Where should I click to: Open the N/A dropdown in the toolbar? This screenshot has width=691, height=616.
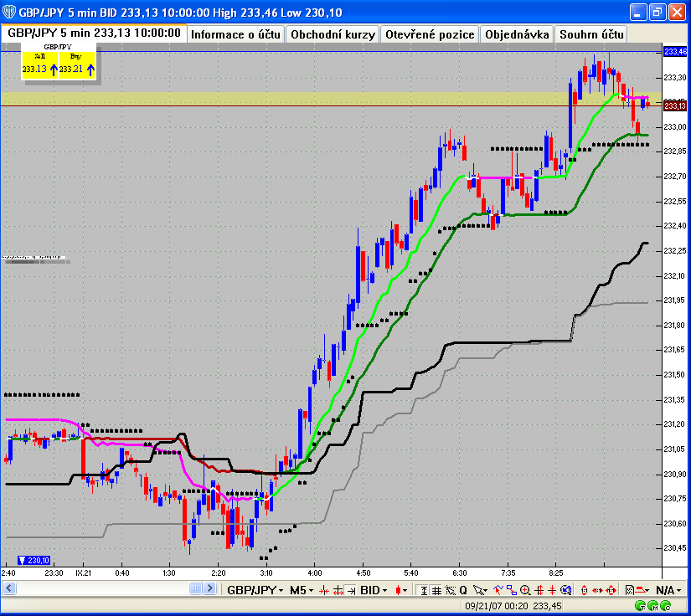point(668,590)
